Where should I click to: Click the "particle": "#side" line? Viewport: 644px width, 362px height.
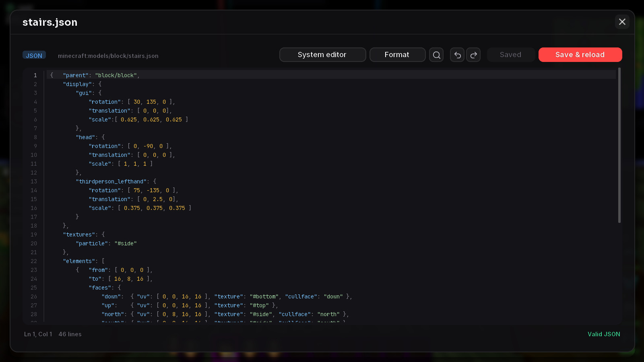tap(106, 243)
